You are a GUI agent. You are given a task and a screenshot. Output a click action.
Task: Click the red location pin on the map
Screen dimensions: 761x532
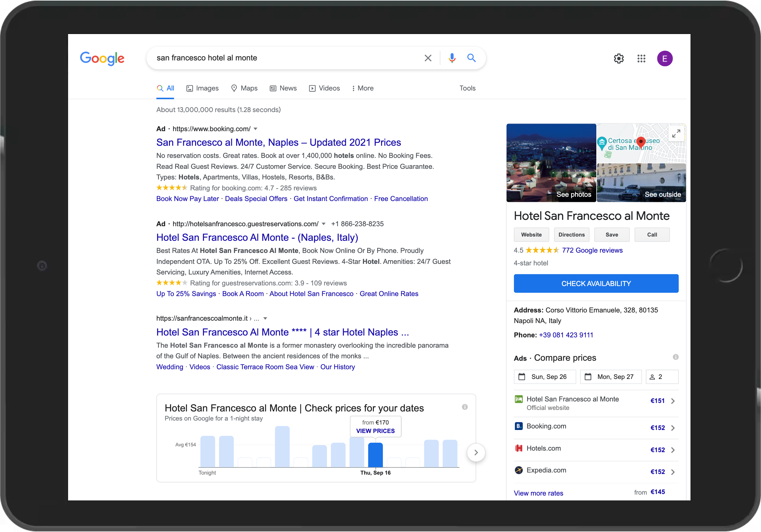click(x=641, y=142)
